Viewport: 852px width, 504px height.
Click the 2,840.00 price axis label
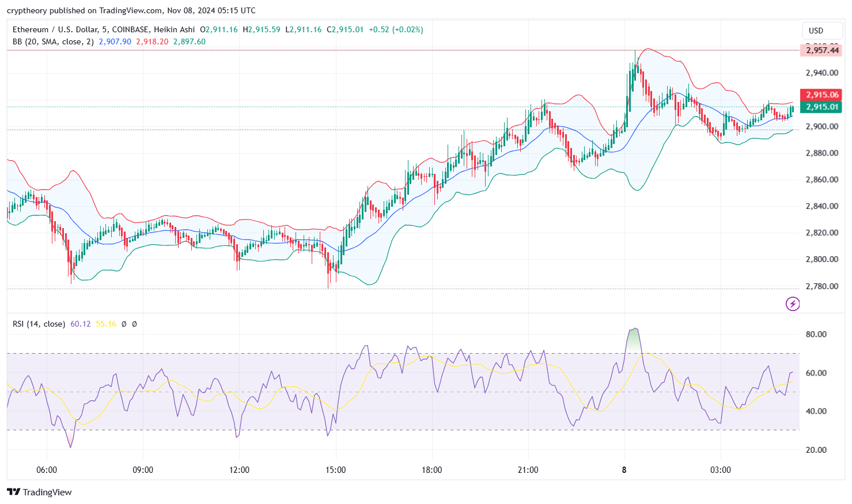click(821, 206)
